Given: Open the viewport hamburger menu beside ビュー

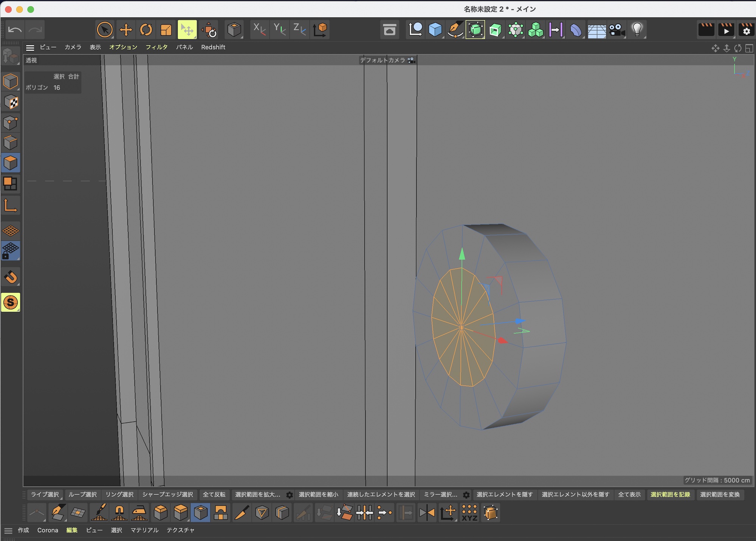Looking at the screenshot, I should (30, 48).
